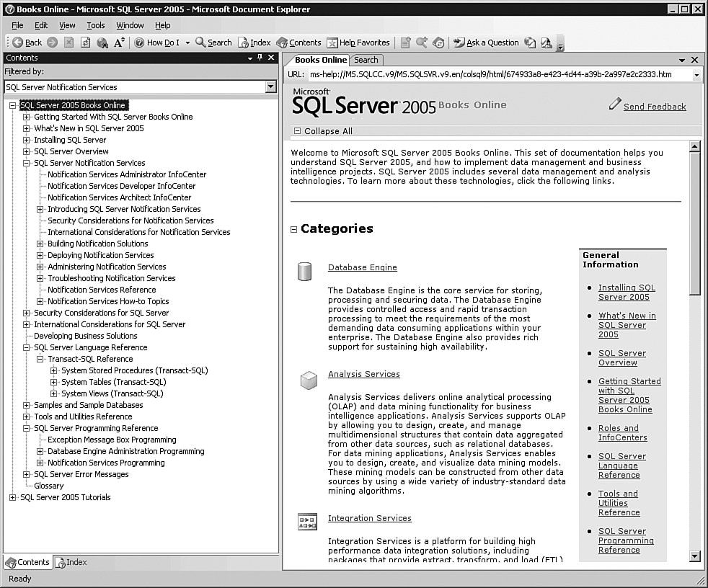Switch to Index tab at panel bottom
Image resolution: width=708 pixels, height=588 pixels.
71,562
